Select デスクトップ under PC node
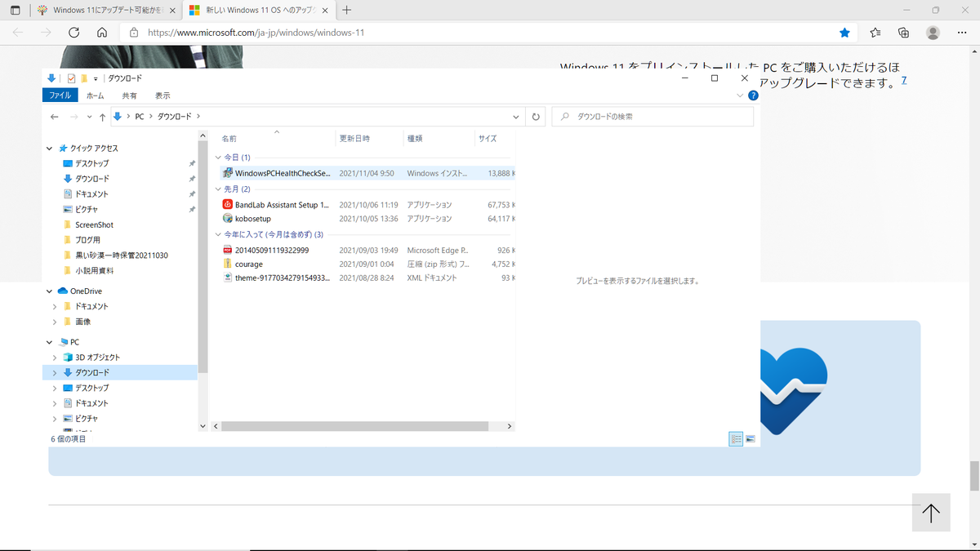980x551 pixels. [x=91, y=388]
